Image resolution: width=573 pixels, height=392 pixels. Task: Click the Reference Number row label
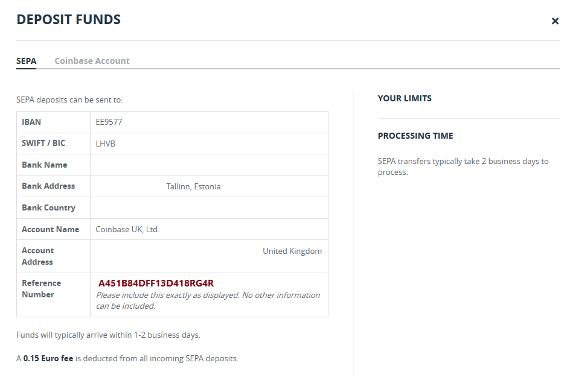tap(41, 289)
